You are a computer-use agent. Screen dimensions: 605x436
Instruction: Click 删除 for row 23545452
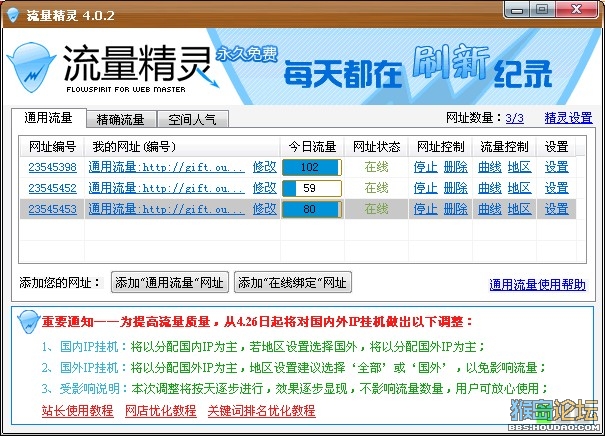[455, 188]
